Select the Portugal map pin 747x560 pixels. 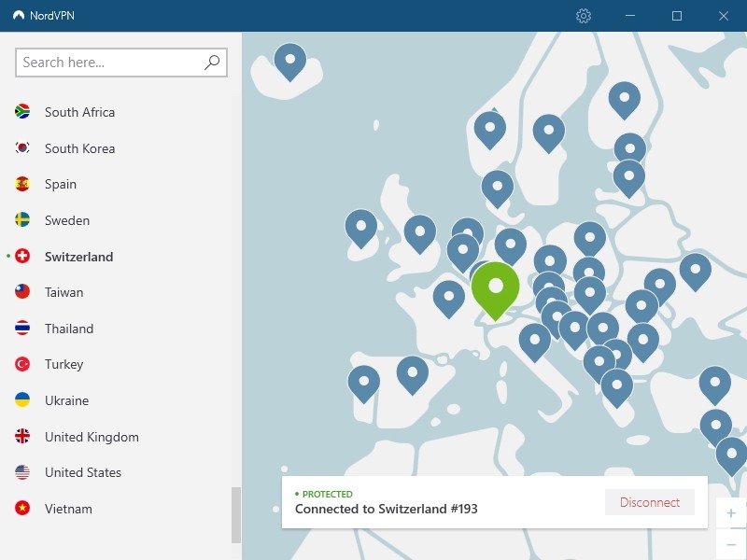pos(364,384)
